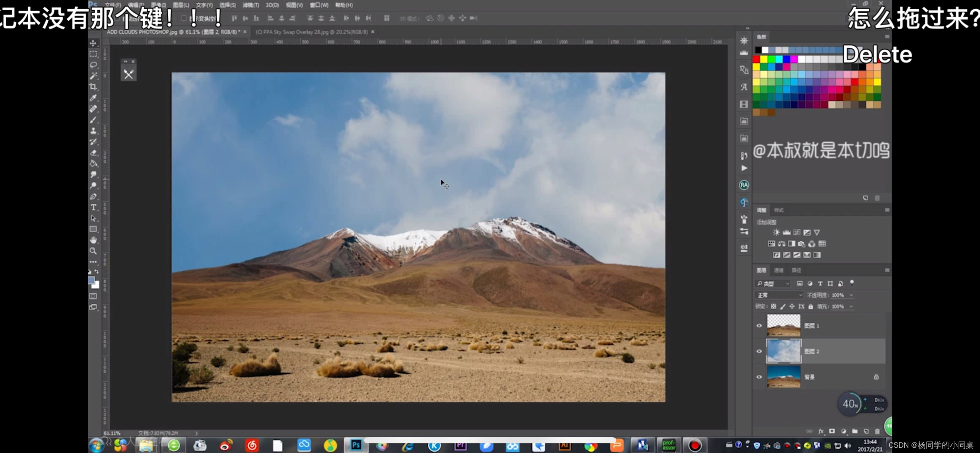Switch to the 通道 tab
Screen dimensions: 980x453
pyautogui.click(x=779, y=270)
